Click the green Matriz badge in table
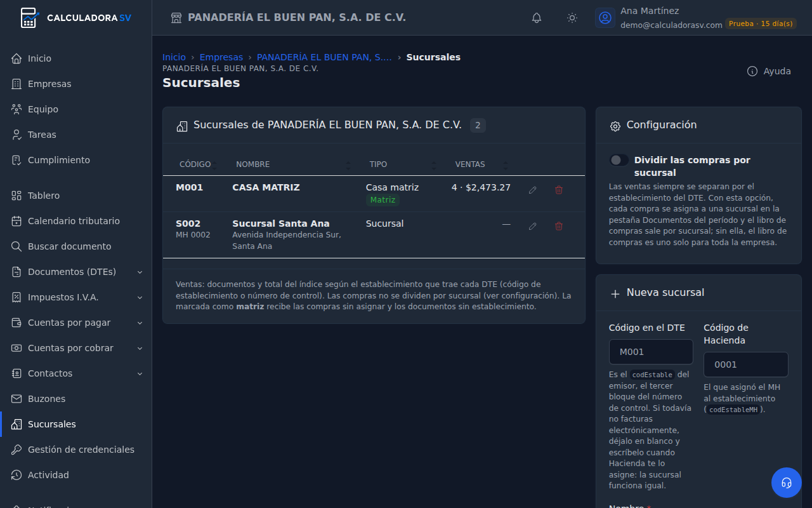 [383, 200]
